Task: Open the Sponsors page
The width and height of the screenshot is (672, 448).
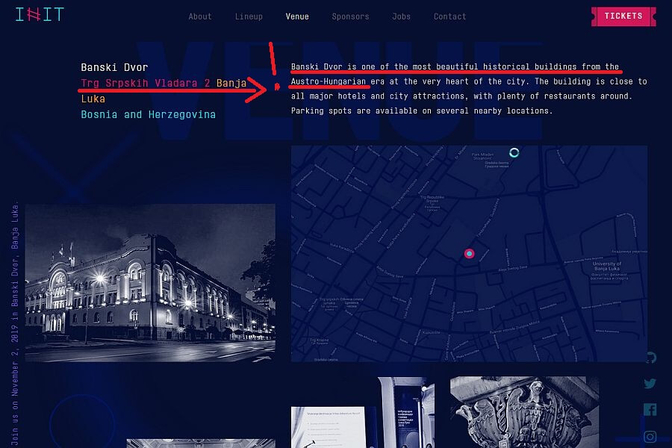Action: point(350,16)
